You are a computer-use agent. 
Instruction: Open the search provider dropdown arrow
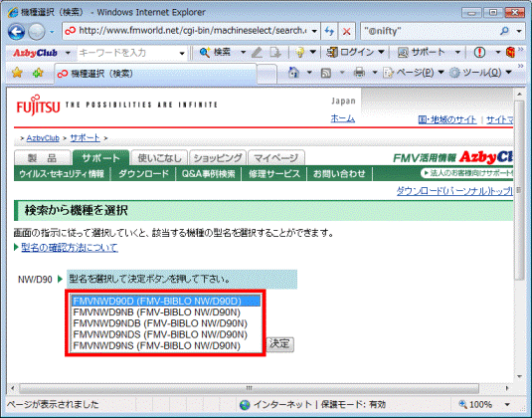(519, 31)
